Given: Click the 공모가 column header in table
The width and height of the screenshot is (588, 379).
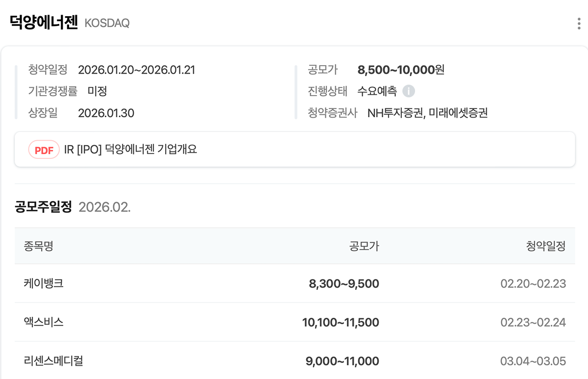Looking at the screenshot, I should (364, 246).
